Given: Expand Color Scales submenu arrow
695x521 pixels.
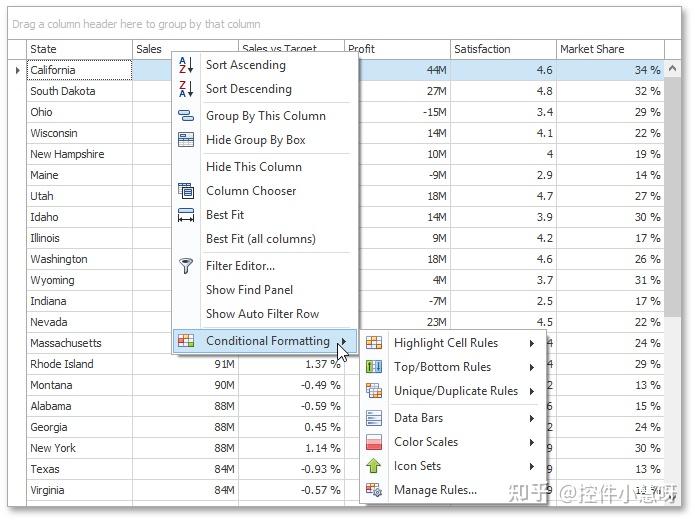Looking at the screenshot, I should pos(531,442).
